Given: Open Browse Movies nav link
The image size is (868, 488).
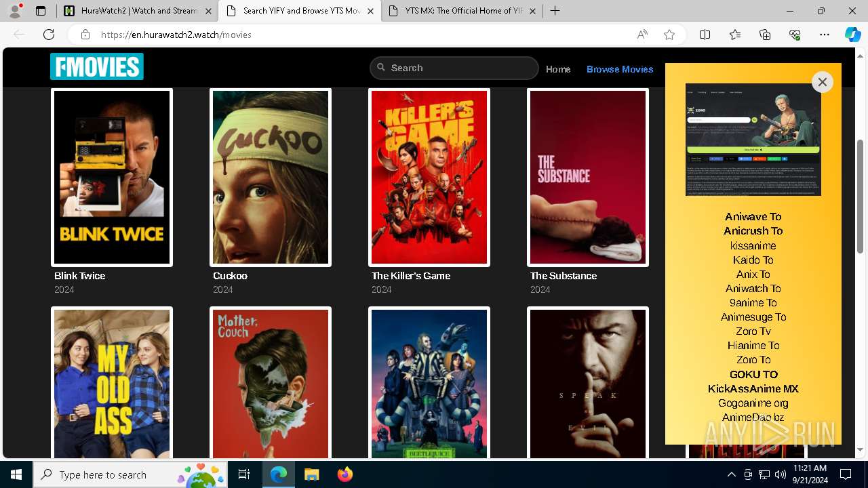Looking at the screenshot, I should [620, 69].
